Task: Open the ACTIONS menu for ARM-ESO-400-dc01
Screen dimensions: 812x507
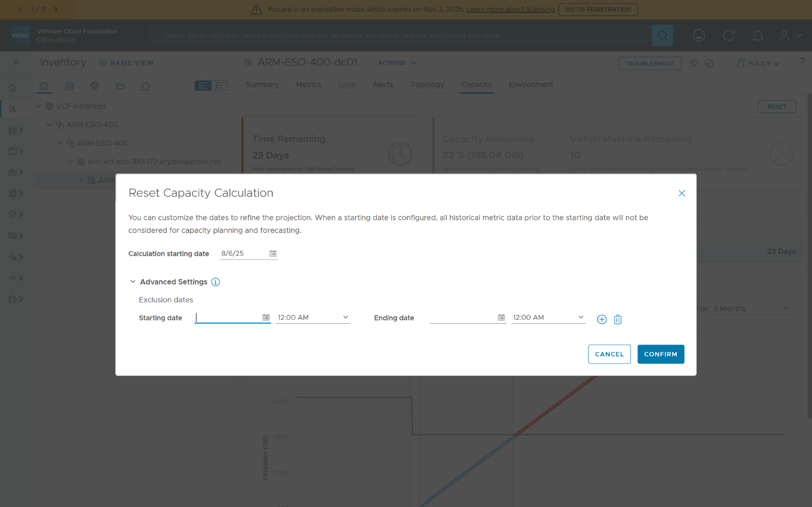Action: 397,63
